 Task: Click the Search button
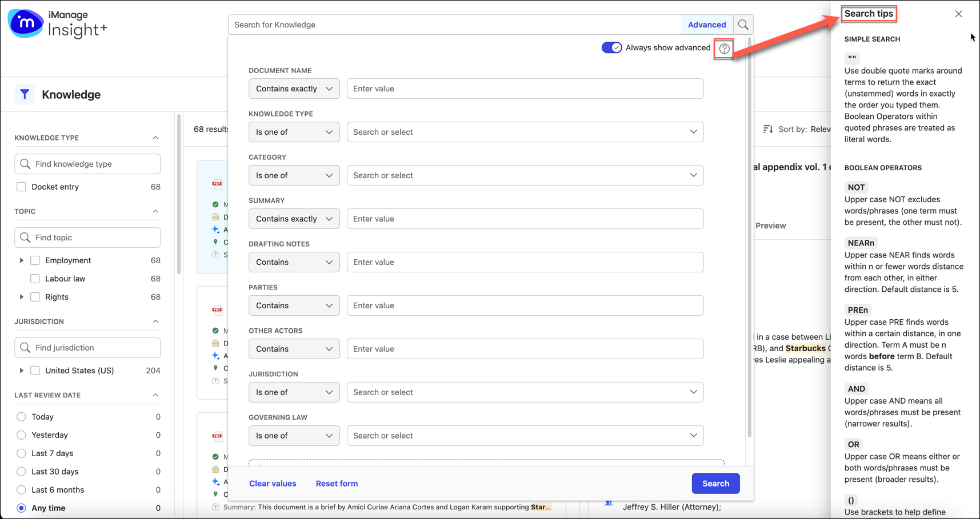coord(715,483)
